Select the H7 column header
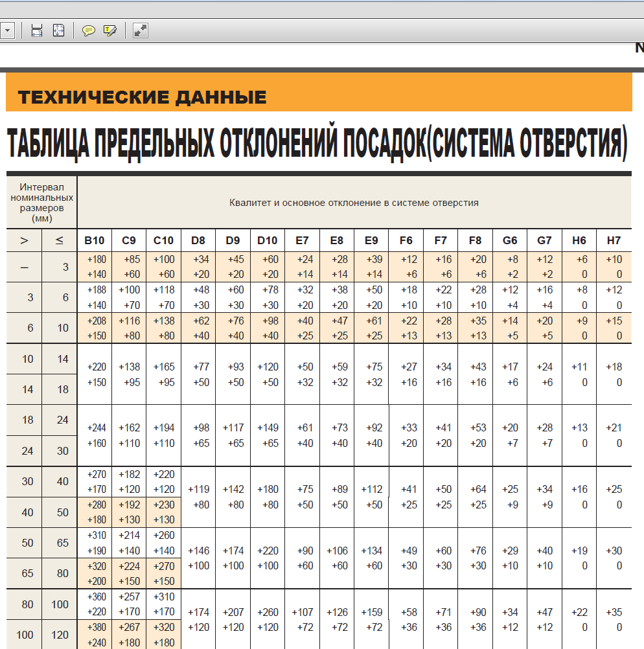 614,240
